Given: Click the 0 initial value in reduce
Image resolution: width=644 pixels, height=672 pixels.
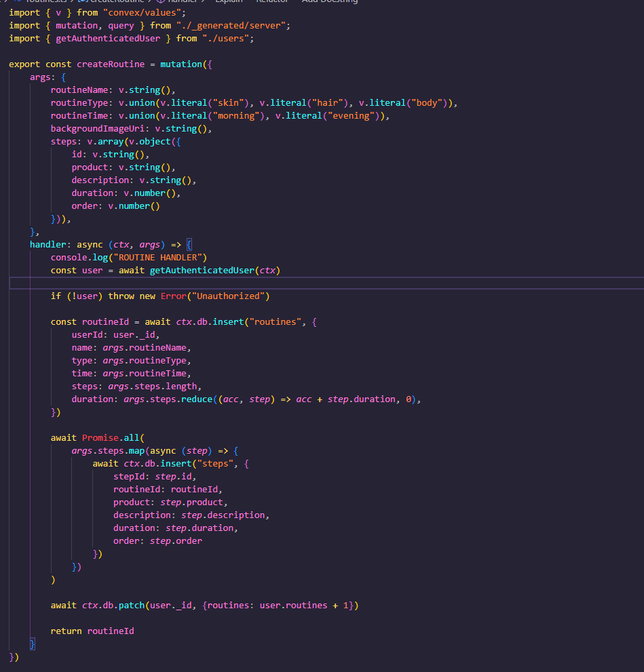Looking at the screenshot, I should 409,399.
